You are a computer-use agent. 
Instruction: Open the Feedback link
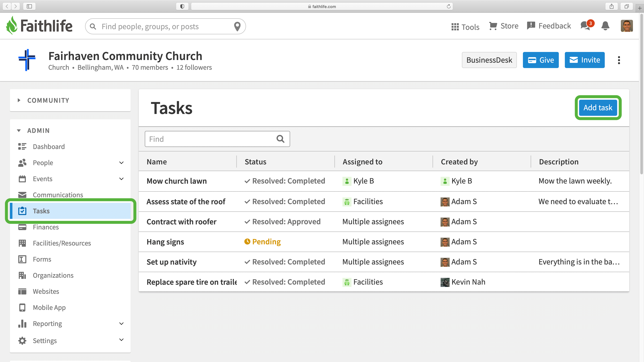(549, 26)
